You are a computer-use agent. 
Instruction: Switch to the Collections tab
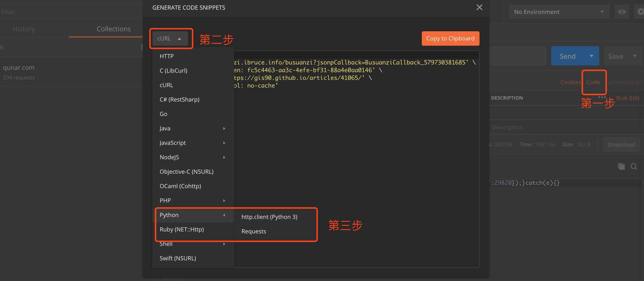[x=114, y=29]
